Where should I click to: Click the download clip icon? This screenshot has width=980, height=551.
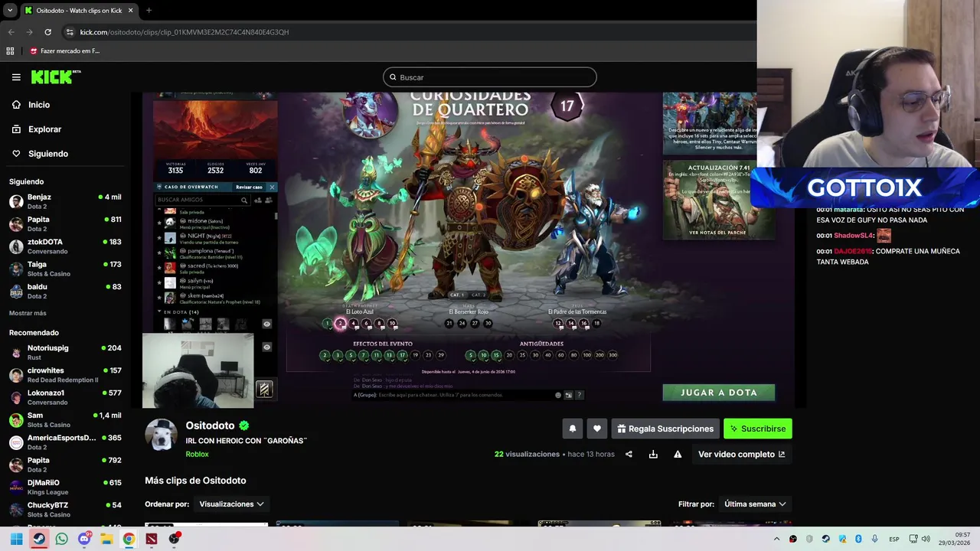coord(653,454)
